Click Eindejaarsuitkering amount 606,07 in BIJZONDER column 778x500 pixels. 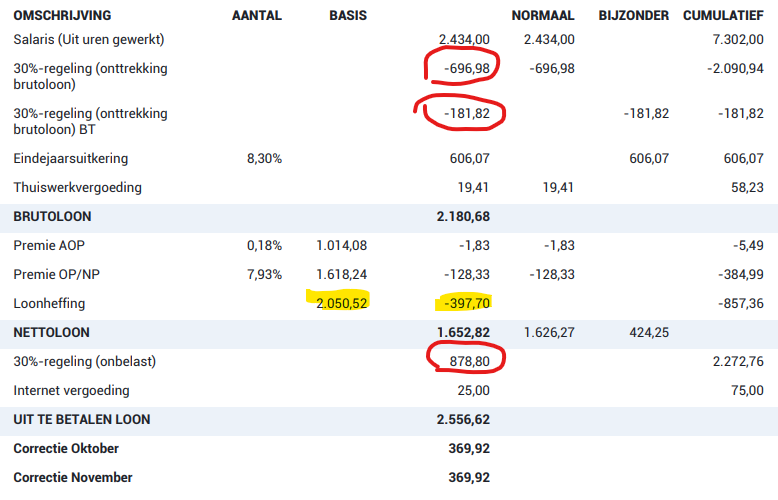coord(649,159)
